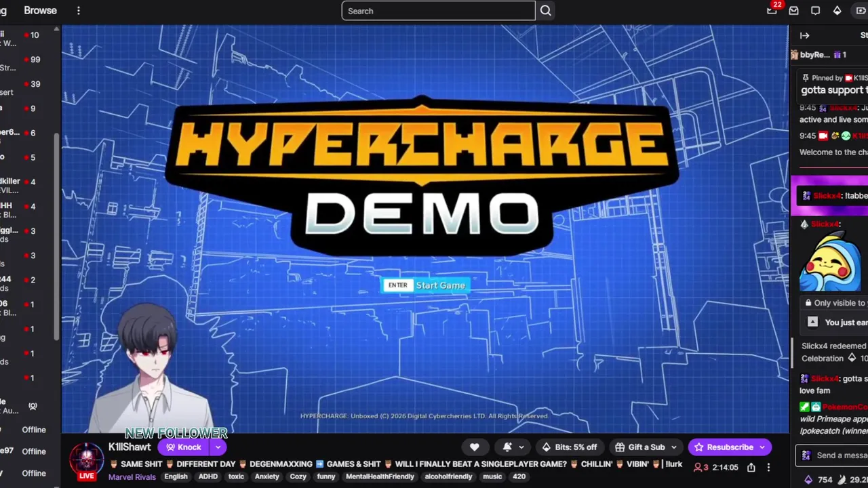Open the Browse tab
Image resolution: width=868 pixels, height=488 pixels.
click(x=40, y=11)
